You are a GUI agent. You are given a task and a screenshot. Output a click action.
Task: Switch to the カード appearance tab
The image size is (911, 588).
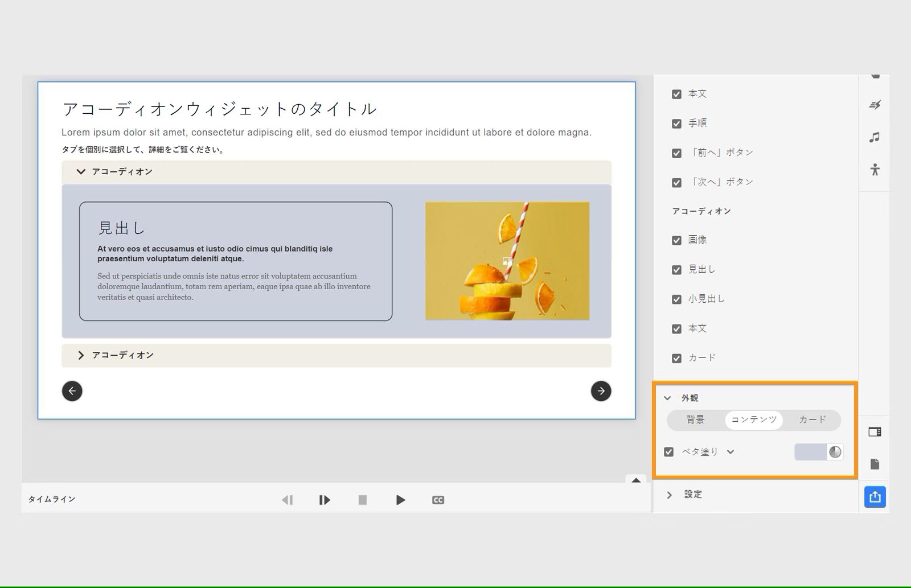pyautogui.click(x=812, y=420)
